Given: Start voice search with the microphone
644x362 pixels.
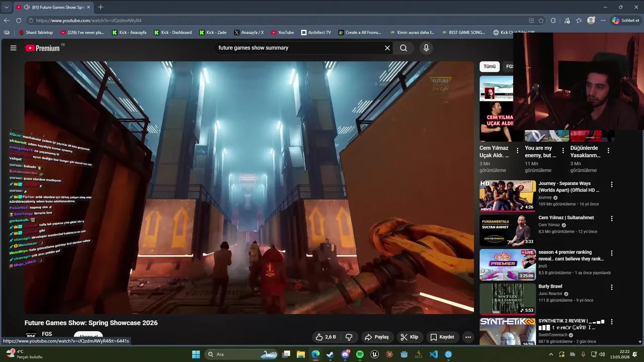Looking at the screenshot, I should (426, 48).
